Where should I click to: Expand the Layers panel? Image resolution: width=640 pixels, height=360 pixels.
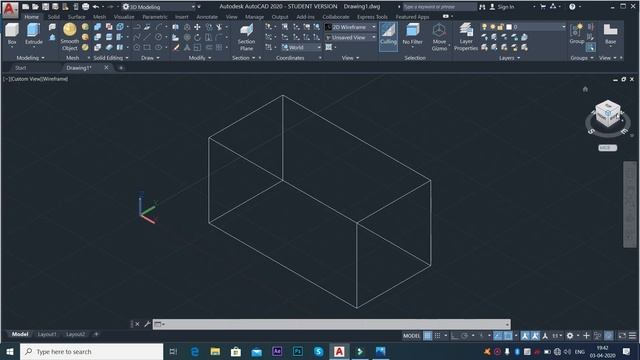pos(509,58)
